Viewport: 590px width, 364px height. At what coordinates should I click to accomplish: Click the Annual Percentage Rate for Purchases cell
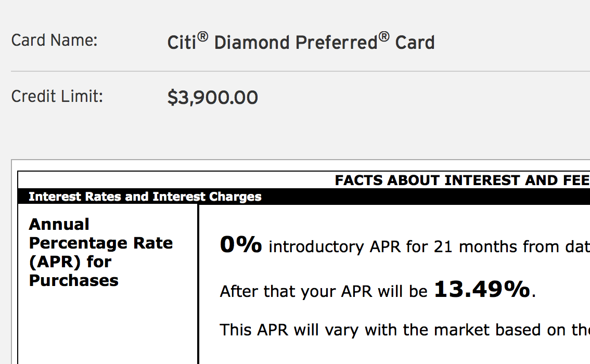[108, 284]
